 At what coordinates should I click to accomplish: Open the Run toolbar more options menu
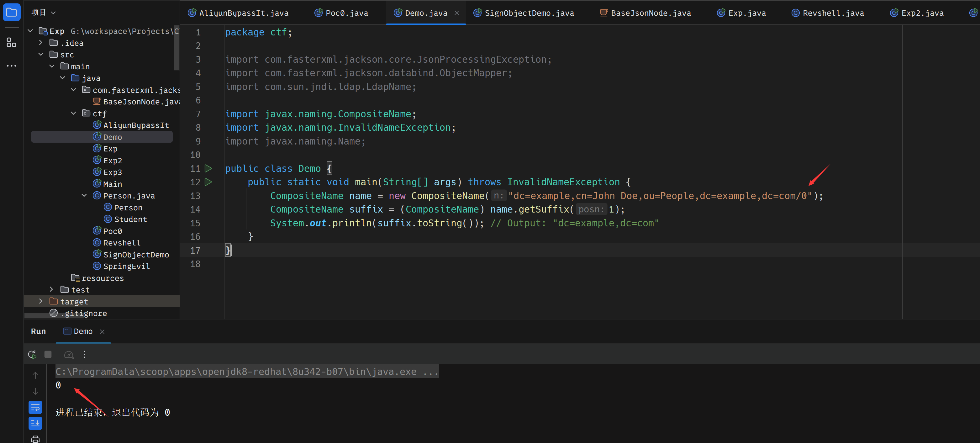84,355
